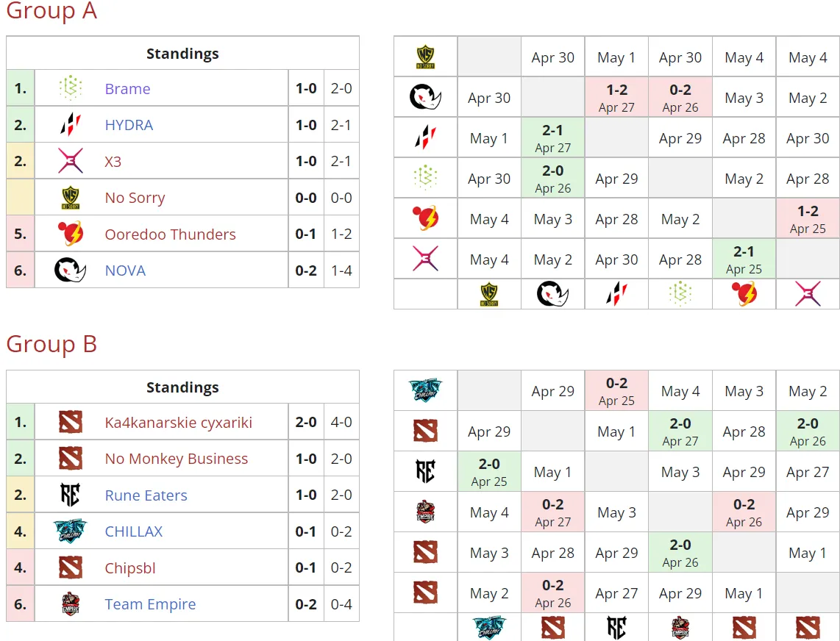Click HYDRA logo in standings table
The width and height of the screenshot is (840, 641).
(70, 125)
